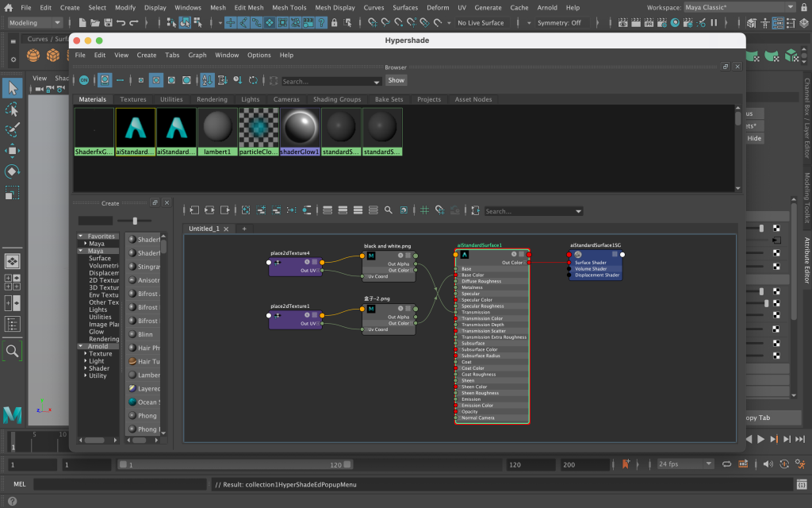812x508 pixels.
Task: Click the input connections graph icon
Action: 194,210
